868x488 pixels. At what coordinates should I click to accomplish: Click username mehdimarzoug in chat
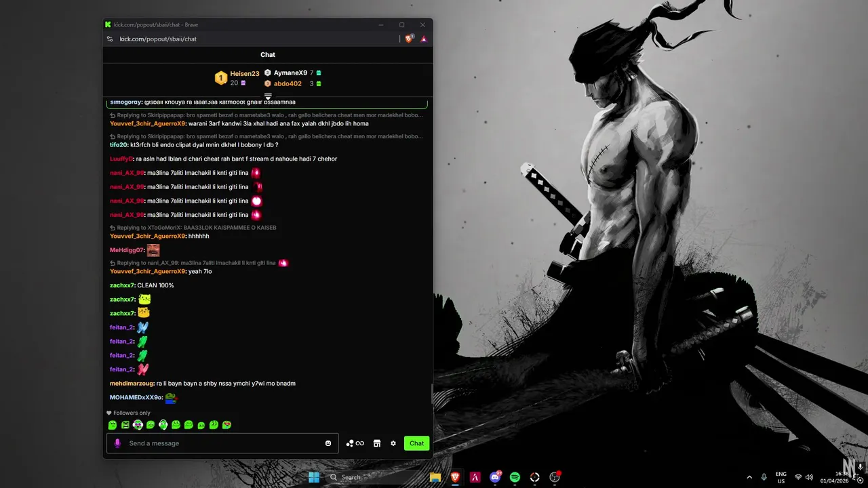click(132, 384)
